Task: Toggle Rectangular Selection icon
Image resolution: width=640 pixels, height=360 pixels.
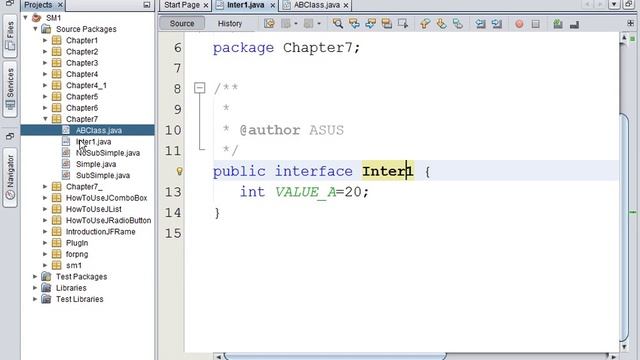Action: [x=403, y=24]
